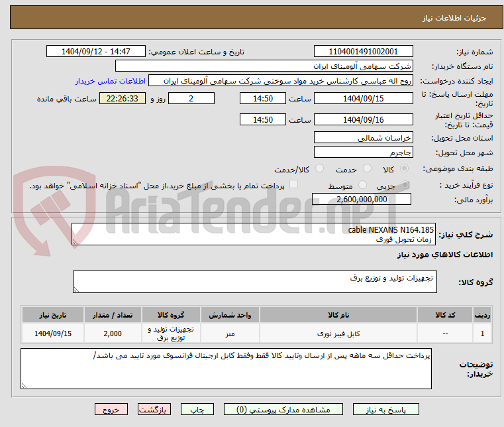This screenshot has width=504, height=427.
Task: Click the remaining days field showing 2
Action: coord(191,99)
